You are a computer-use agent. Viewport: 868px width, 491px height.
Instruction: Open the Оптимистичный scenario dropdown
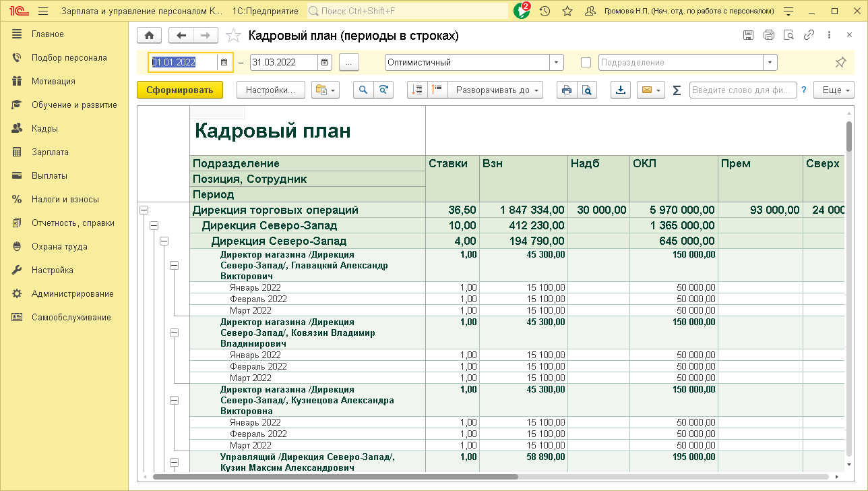point(557,63)
